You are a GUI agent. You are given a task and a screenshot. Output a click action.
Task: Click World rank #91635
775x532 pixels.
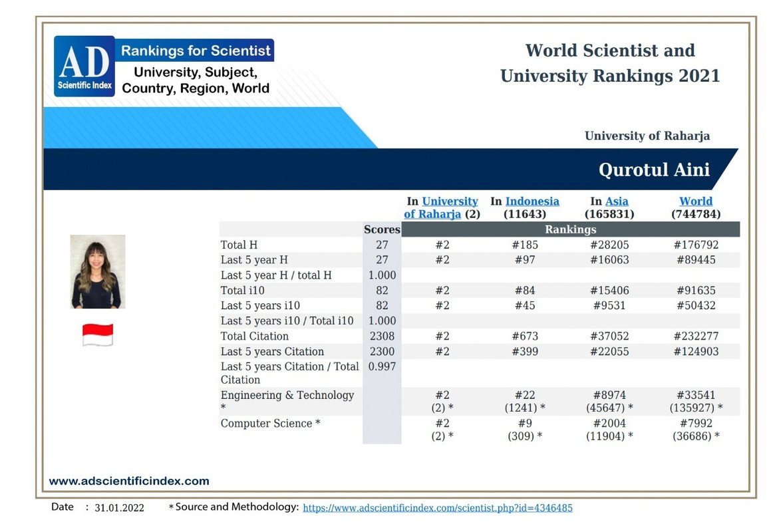(696, 291)
